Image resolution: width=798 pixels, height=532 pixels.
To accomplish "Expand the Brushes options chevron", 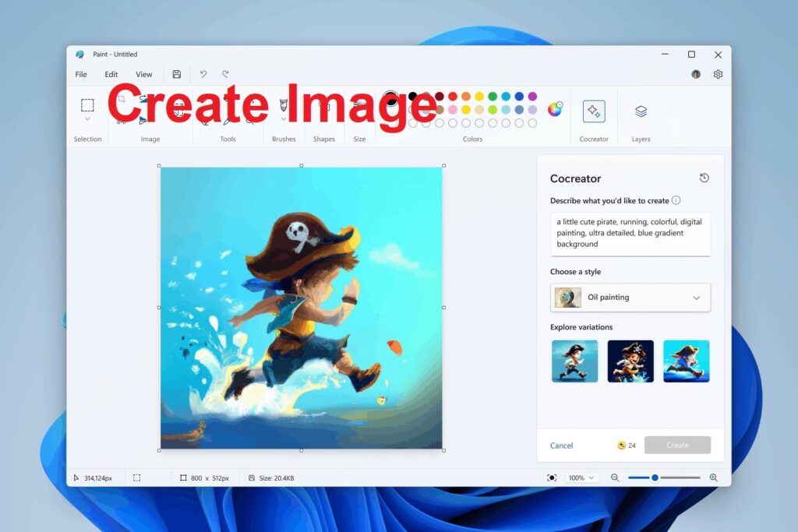I will [284, 119].
